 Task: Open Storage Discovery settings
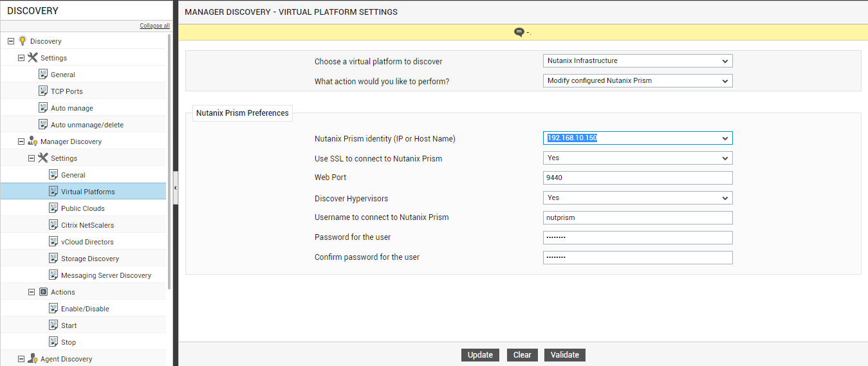point(90,258)
